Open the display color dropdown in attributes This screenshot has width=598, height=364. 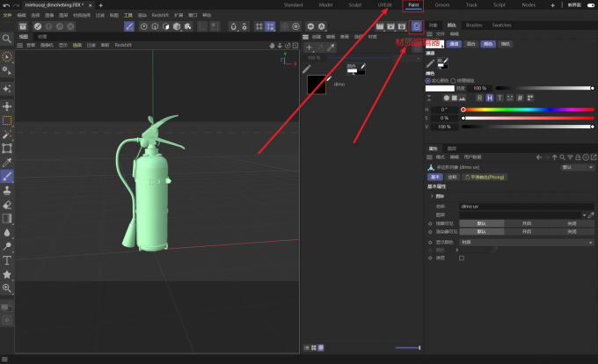click(527, 243)
